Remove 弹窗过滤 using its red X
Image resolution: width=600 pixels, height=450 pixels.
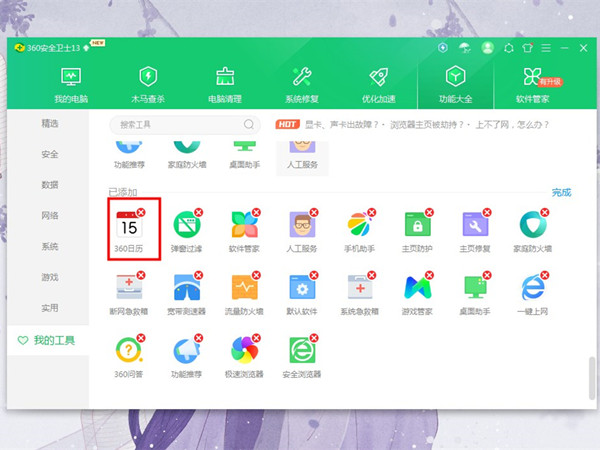[x=199, y=212]
